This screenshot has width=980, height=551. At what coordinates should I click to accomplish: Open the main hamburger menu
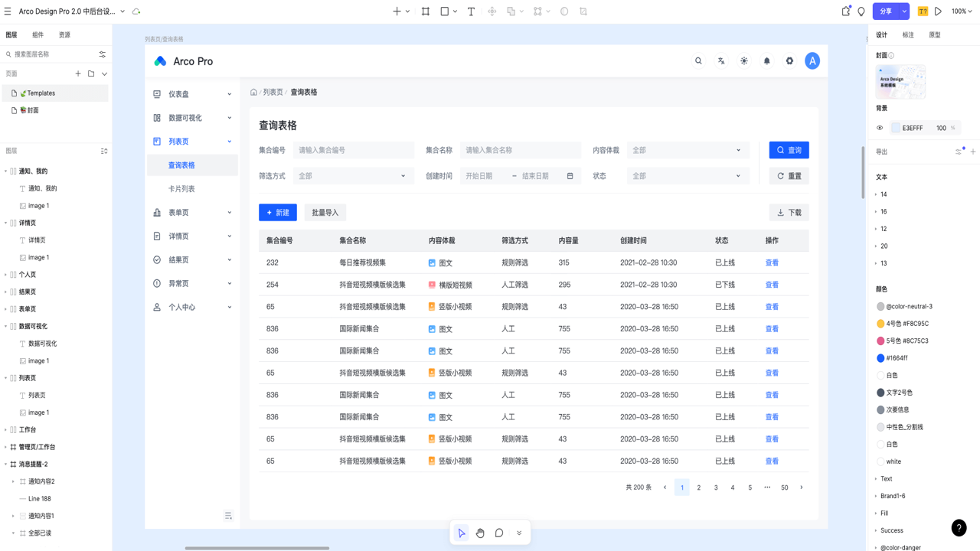coord(8,11)
